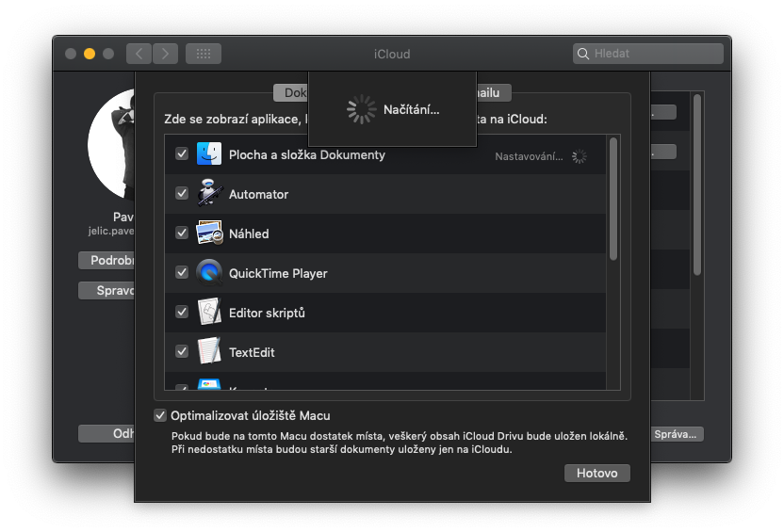Click the Podrobnosti button in iCloud window

pos(106,260)
